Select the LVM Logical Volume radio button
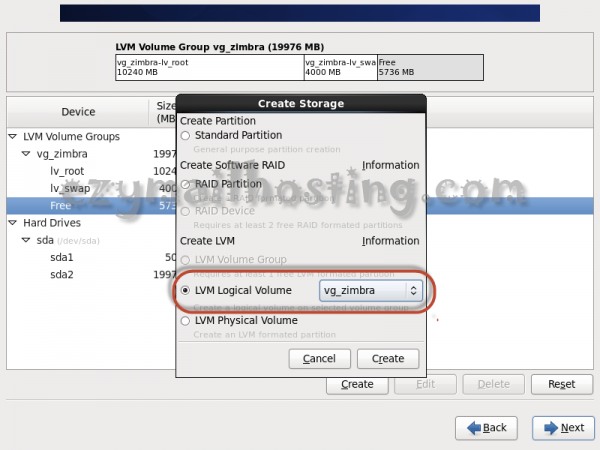The image size is (600, 450). tap(186, 290)
